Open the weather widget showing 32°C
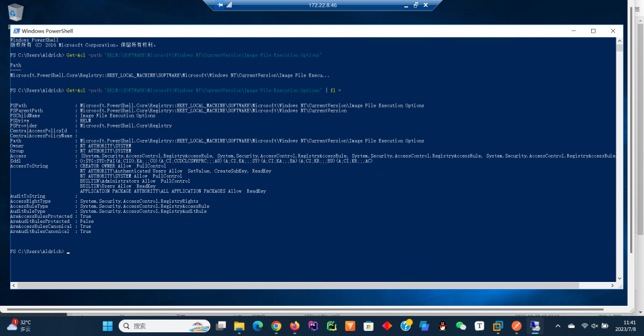This screenshot has height=336, width=644. 19,325
